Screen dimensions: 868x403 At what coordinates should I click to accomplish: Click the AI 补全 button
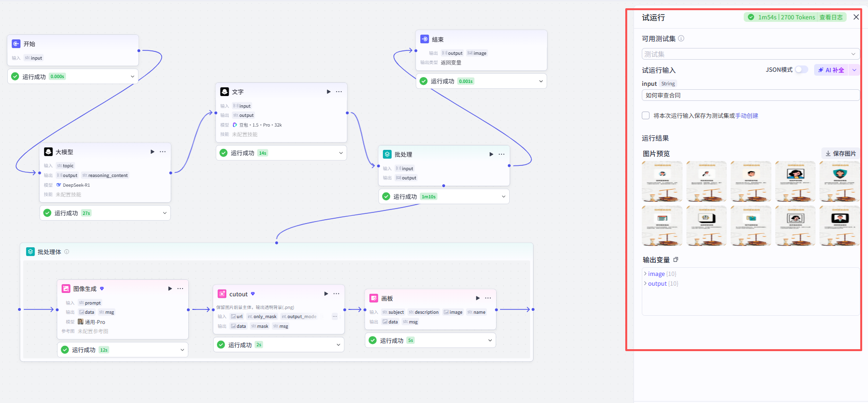pos(831,70)
